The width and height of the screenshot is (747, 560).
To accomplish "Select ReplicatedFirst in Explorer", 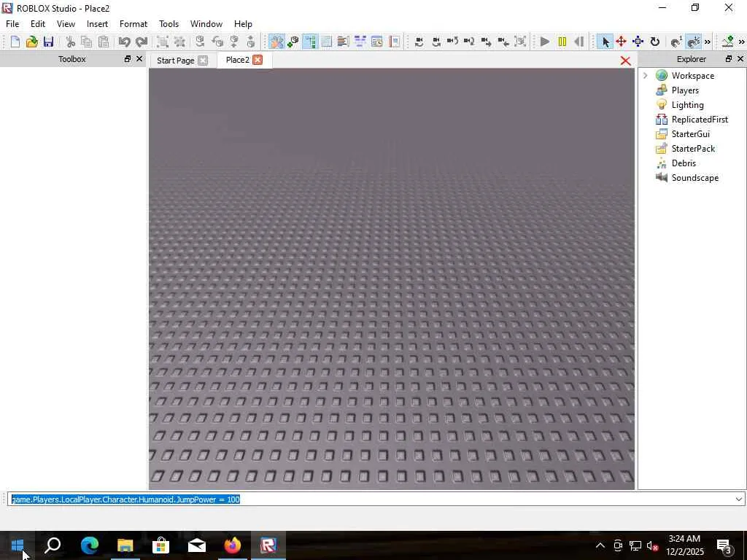I will [700, 120].
